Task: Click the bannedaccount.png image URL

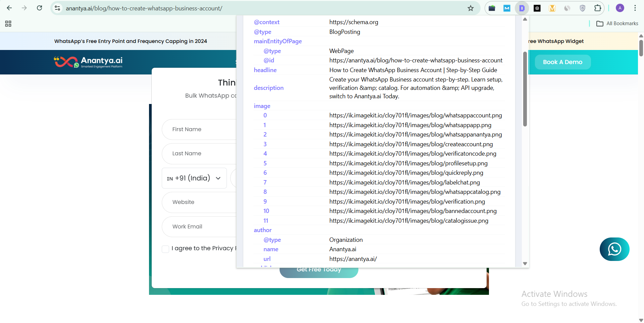Action: (413, 211)
